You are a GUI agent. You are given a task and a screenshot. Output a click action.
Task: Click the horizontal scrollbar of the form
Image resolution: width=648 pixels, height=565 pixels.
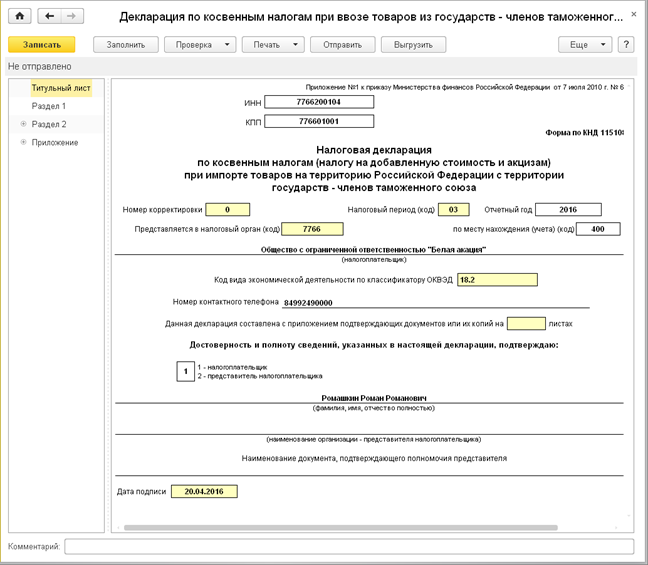[341, 528]
